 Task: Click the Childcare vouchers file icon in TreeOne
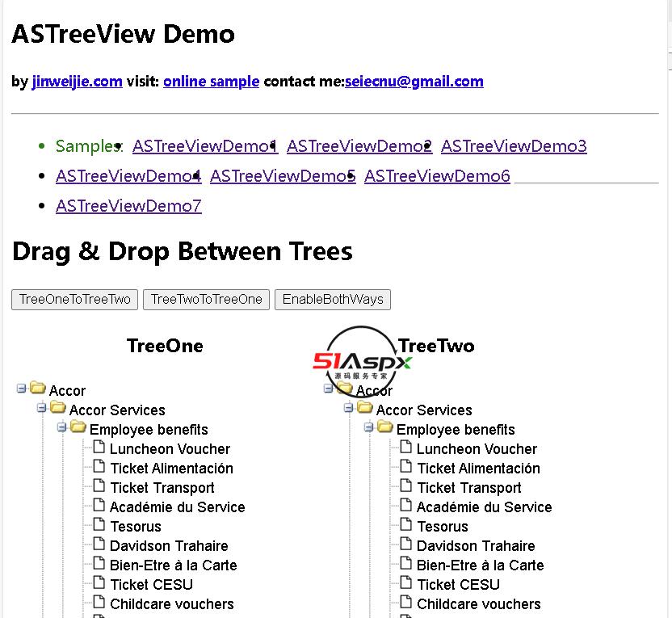99,602
